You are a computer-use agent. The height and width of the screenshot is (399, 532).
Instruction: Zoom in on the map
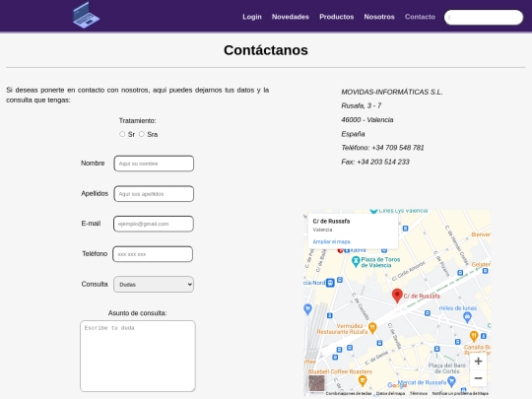tap(479, 361)
